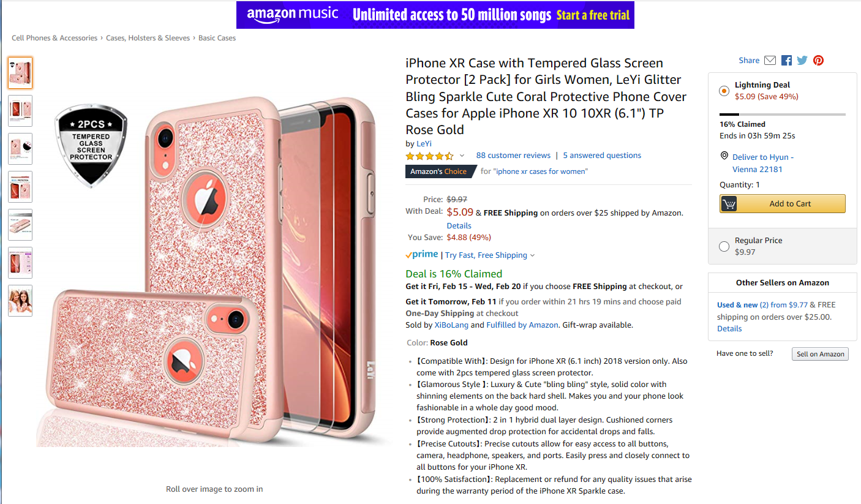
Task: Share this product on Twitter
Action: (x=802, y=61)
